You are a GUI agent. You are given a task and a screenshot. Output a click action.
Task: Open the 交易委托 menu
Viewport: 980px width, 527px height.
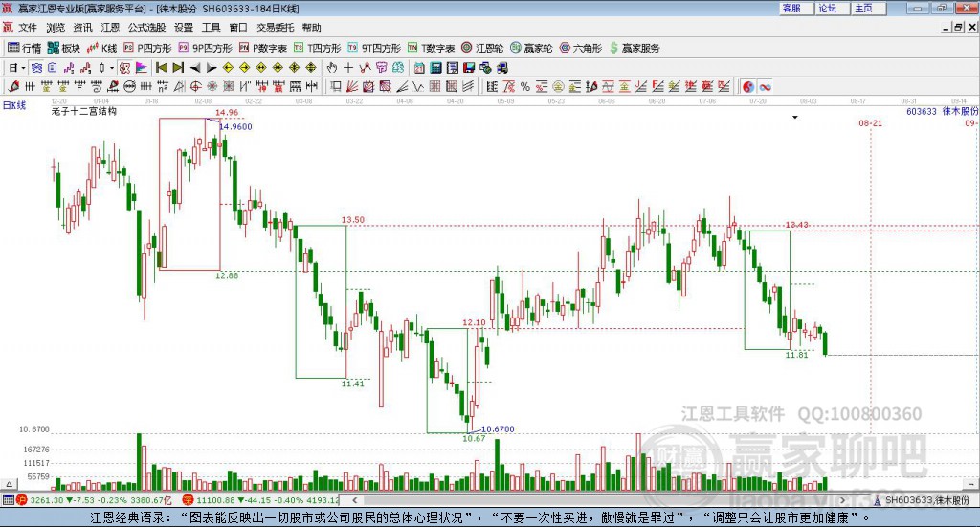pos(275,28)
